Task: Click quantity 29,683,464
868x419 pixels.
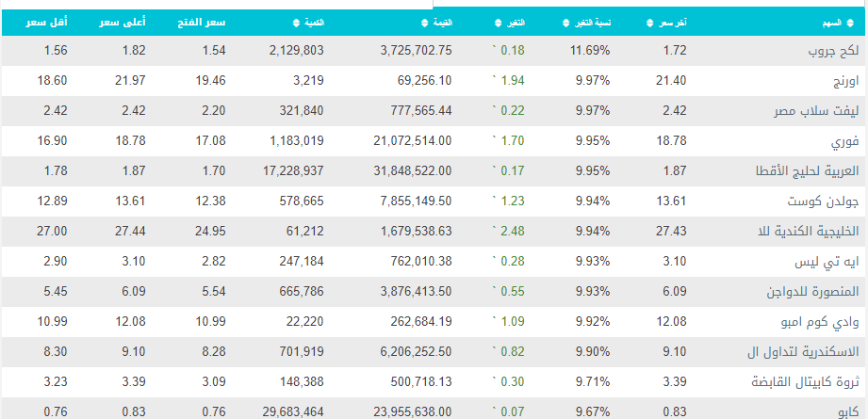Action: 293,411
